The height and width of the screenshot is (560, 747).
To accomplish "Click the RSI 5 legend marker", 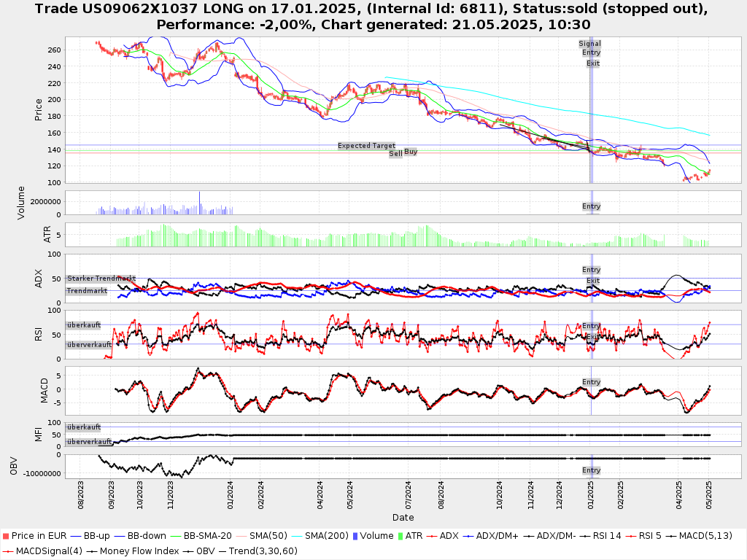I will 632,536.
